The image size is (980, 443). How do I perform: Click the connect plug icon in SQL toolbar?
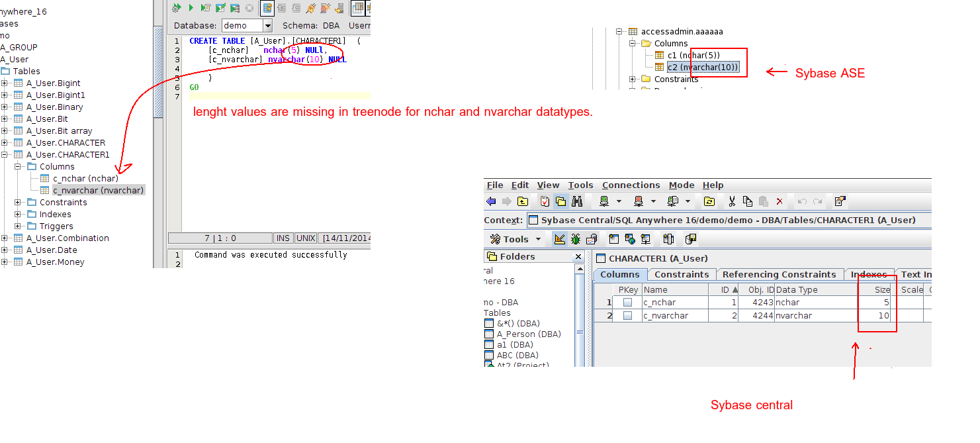311,8
